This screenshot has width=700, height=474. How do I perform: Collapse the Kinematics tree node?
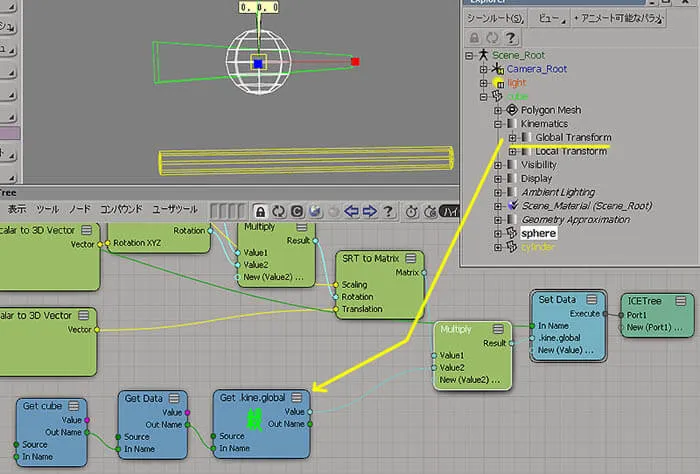(498, 124)
